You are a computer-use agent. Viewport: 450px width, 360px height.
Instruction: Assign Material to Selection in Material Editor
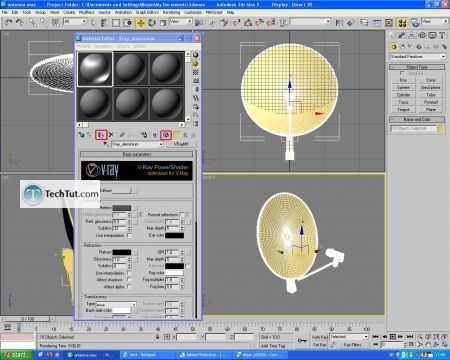(101, 135)
